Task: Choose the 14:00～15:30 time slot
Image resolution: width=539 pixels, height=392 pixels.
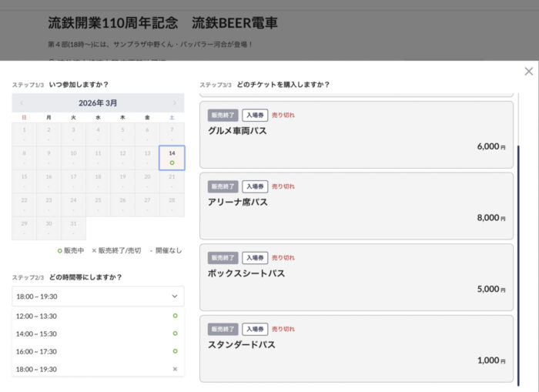Action: (x=98, y=333)
